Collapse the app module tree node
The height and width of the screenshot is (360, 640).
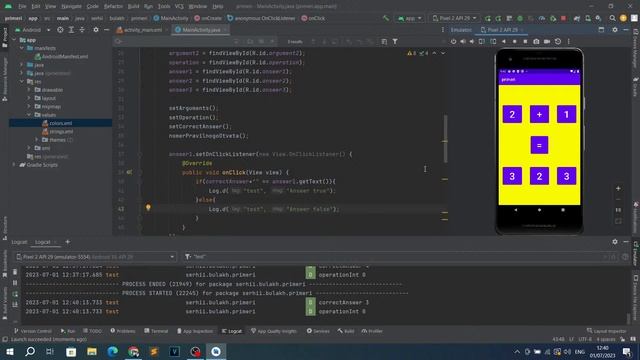(14, 40)
